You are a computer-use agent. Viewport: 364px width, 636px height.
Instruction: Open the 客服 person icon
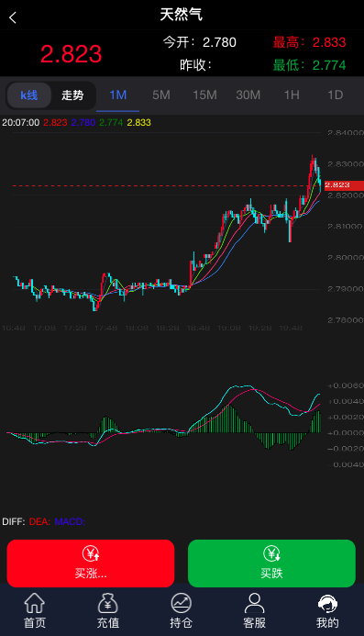[x=254, y=603]
